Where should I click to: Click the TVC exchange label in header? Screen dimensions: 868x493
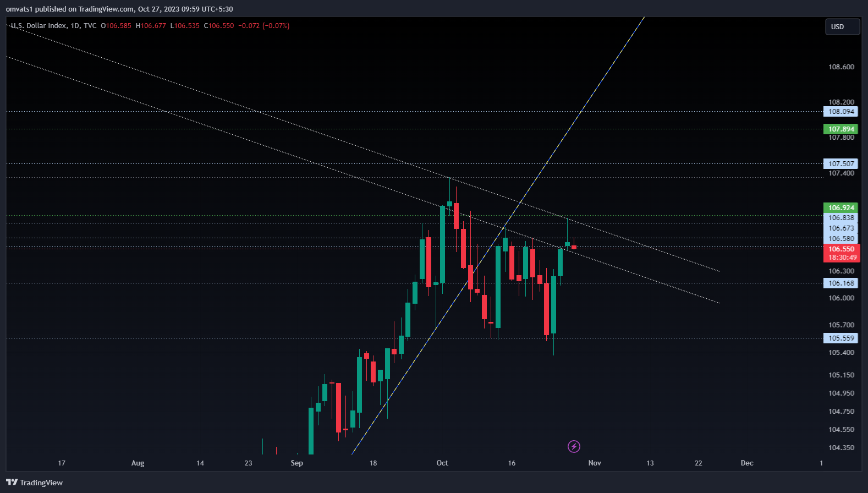(x=90, y=26)
